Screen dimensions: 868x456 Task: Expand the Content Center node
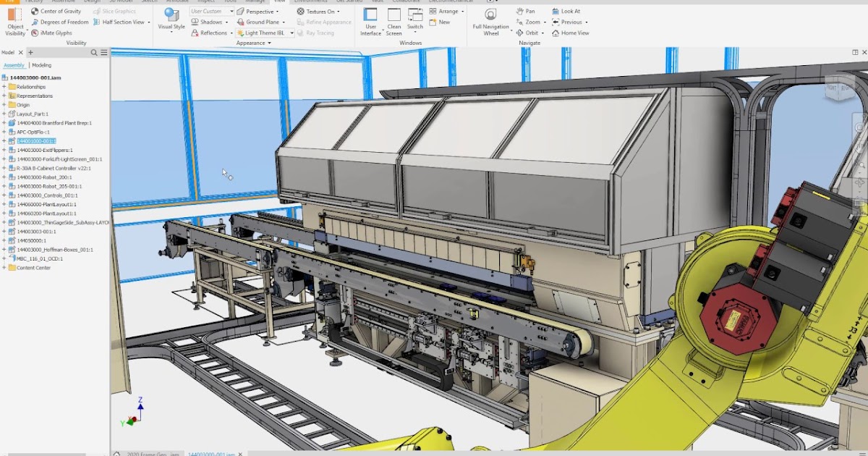4,268
